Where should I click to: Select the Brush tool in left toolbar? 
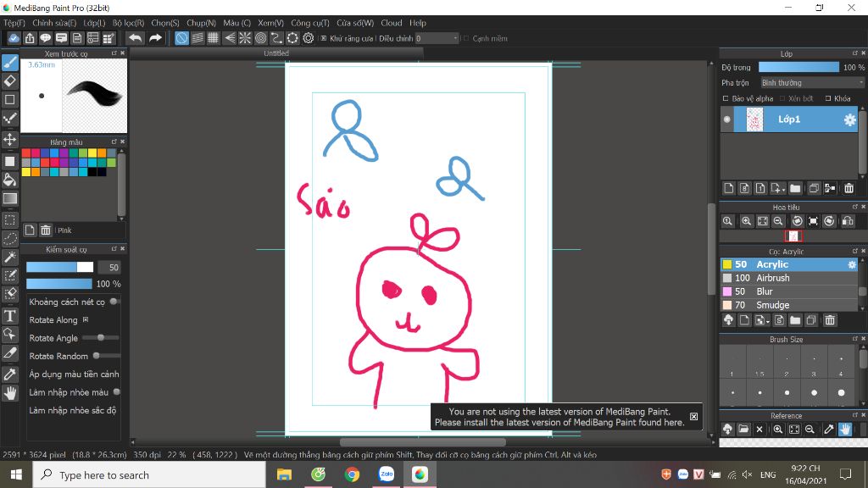coord(10,63)
